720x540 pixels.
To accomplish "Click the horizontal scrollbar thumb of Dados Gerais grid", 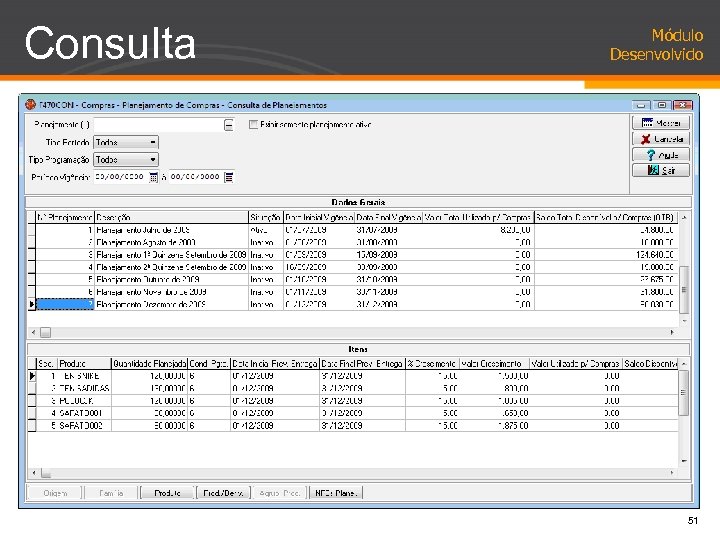I will click(45, 332).
